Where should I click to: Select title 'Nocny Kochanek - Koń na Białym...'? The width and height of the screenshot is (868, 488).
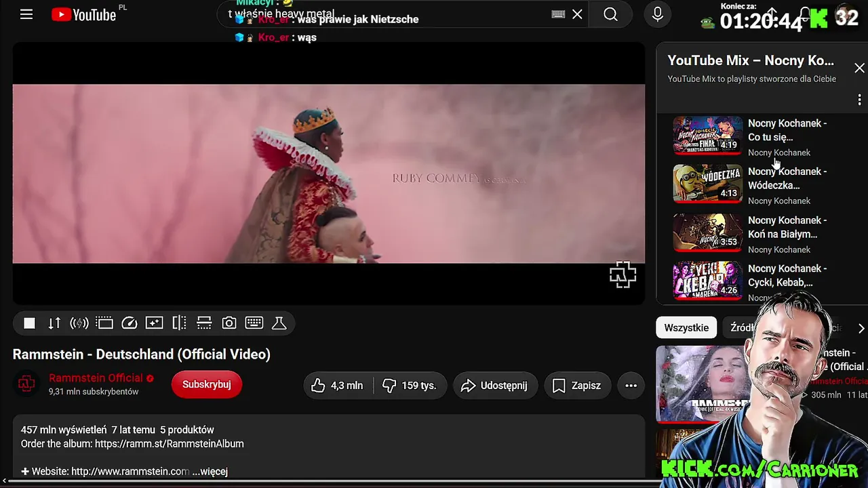[x=787, y=227]
